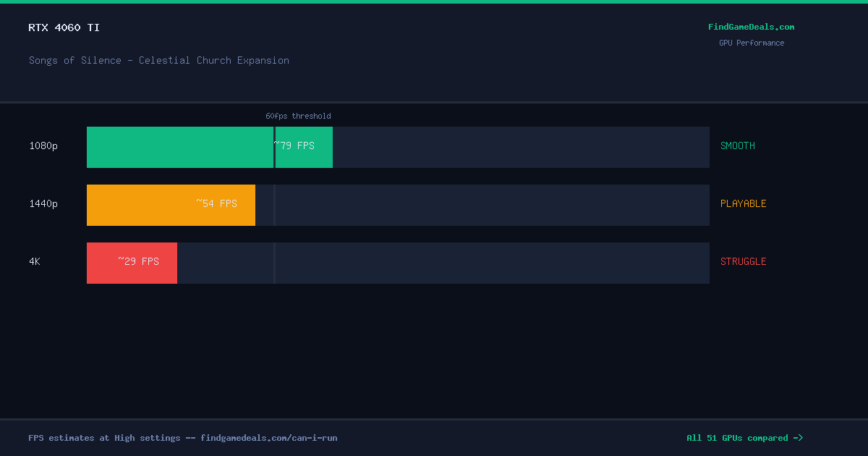
Task: Click the 1080p resolution label
Action: (43, 145)
